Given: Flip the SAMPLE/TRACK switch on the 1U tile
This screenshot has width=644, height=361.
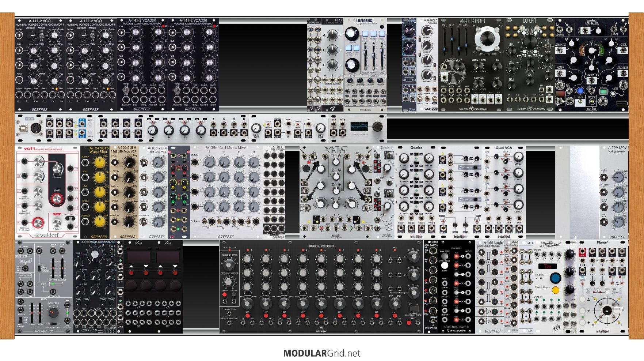Looking at the screenshot, I should tap(298, 124).
